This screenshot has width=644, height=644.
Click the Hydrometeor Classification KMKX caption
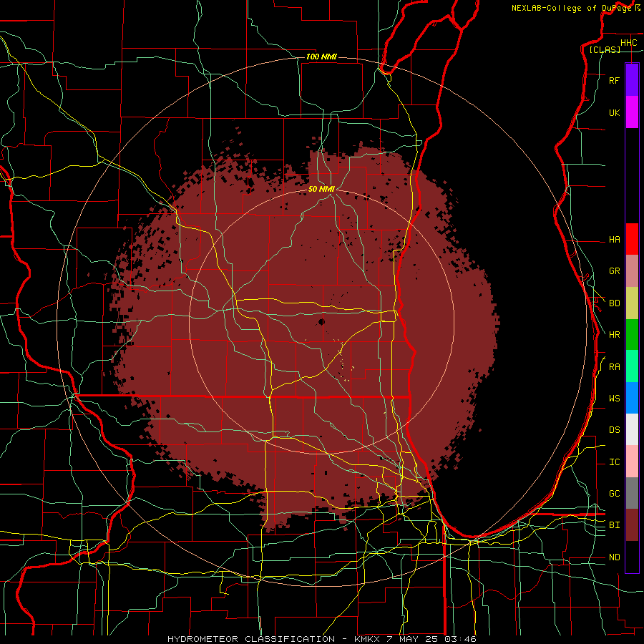coord(321,639)
